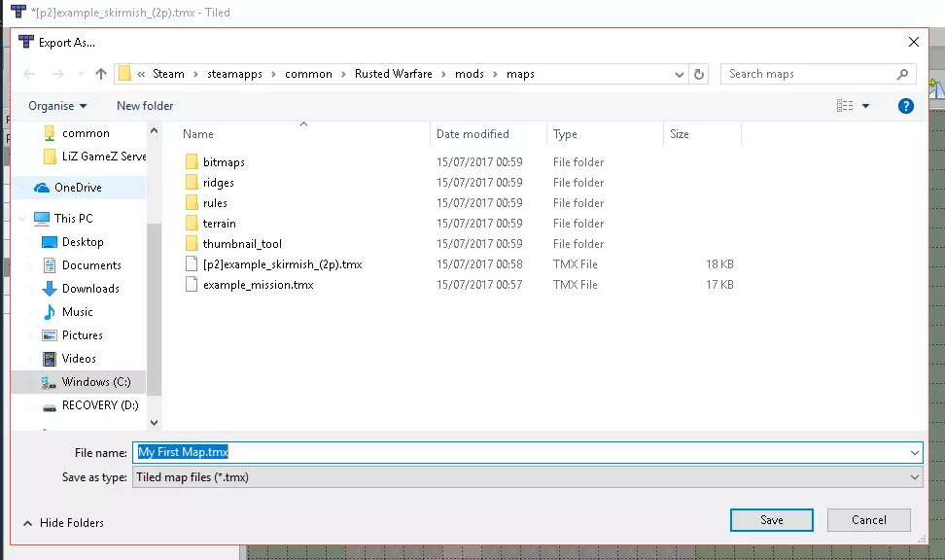Select This PC in navigation pane
Image resolution: width=945 pixels, height=560 pixels.
point(73,219)
